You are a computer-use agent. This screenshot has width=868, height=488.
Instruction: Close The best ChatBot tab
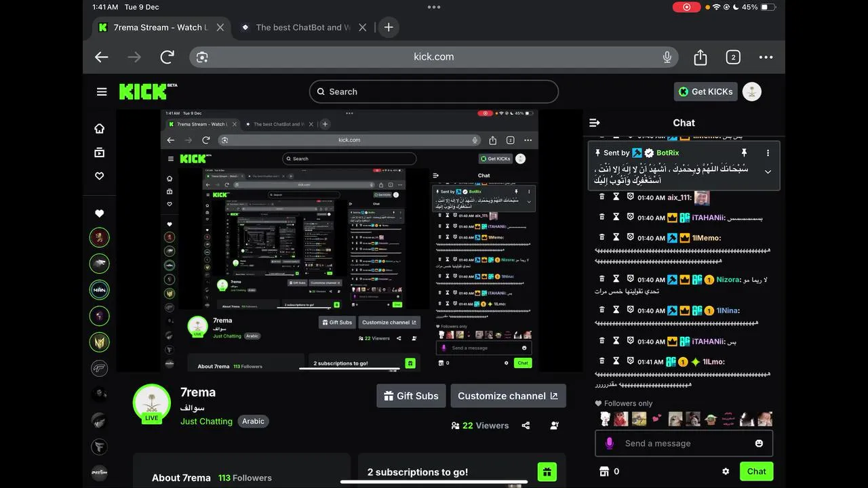(x=363, y=27)
